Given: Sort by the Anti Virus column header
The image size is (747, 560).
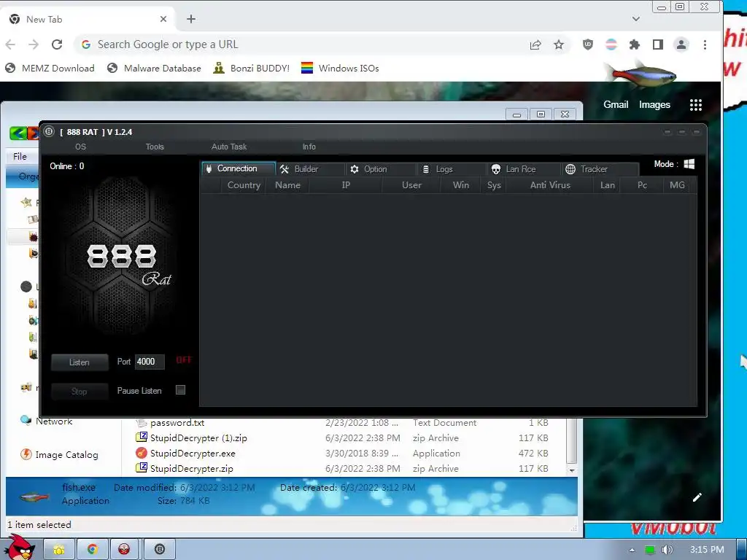Looking at the screenshot, I should [550, 185].
